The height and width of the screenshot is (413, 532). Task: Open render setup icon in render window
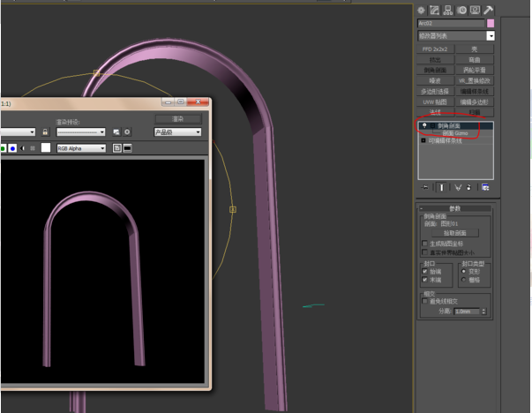click(x=116, y=131)
